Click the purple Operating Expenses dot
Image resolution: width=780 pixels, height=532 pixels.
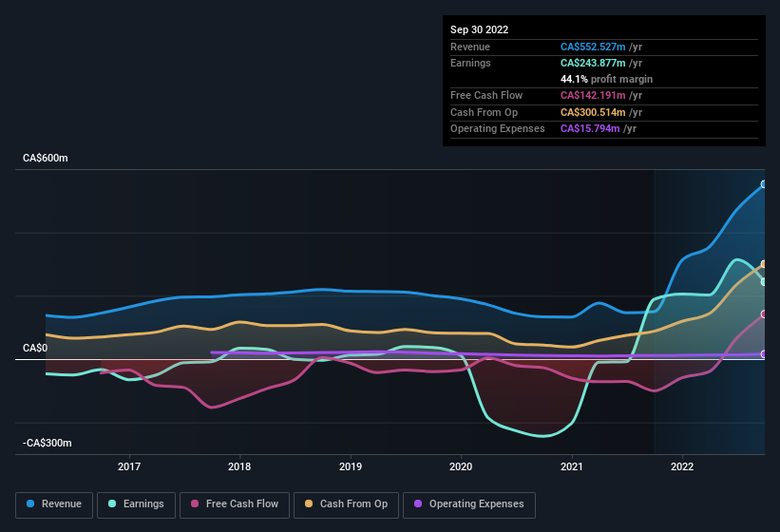pos(418,503)
